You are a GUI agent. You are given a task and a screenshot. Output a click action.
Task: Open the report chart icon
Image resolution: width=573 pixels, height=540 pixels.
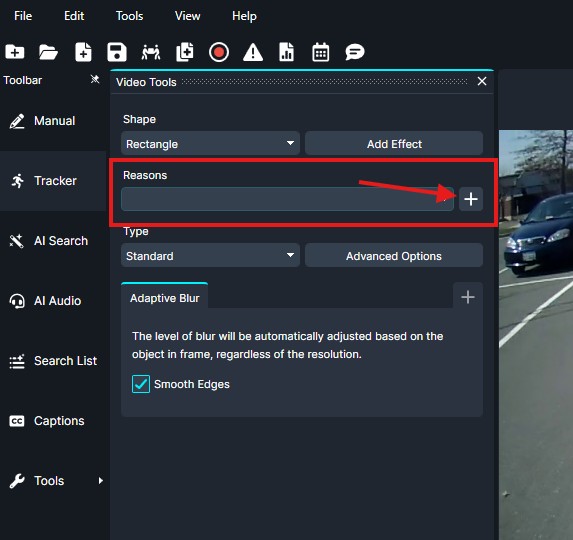coord(286,52)
